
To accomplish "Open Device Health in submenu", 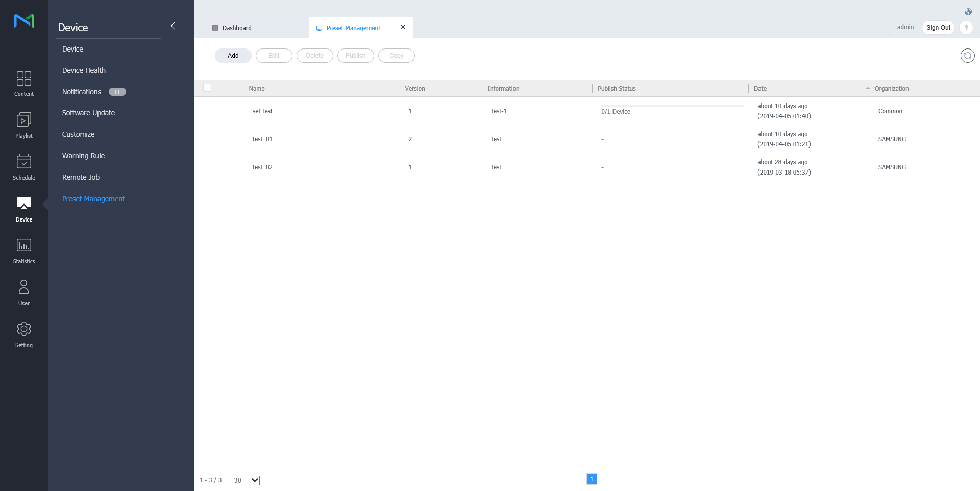I will pyautogui.click(x=84, y=70).
